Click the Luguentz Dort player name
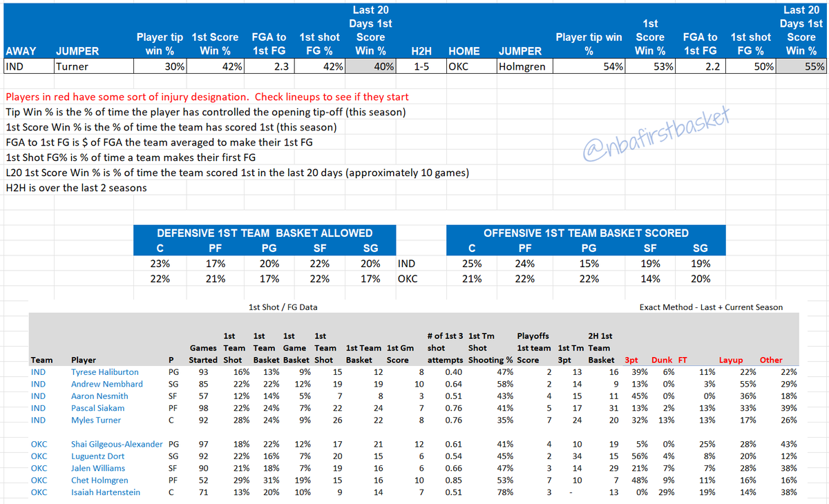The image size is (829, 504). [x=98, y=456]
